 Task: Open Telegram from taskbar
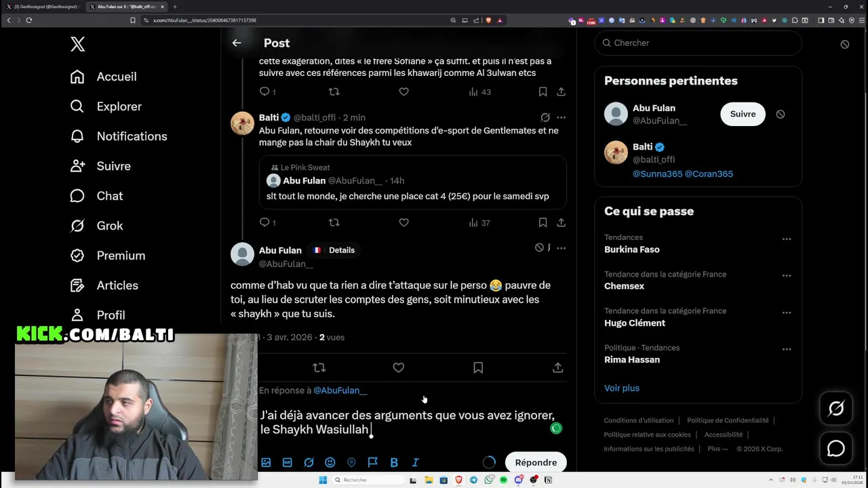coord(473,480)
